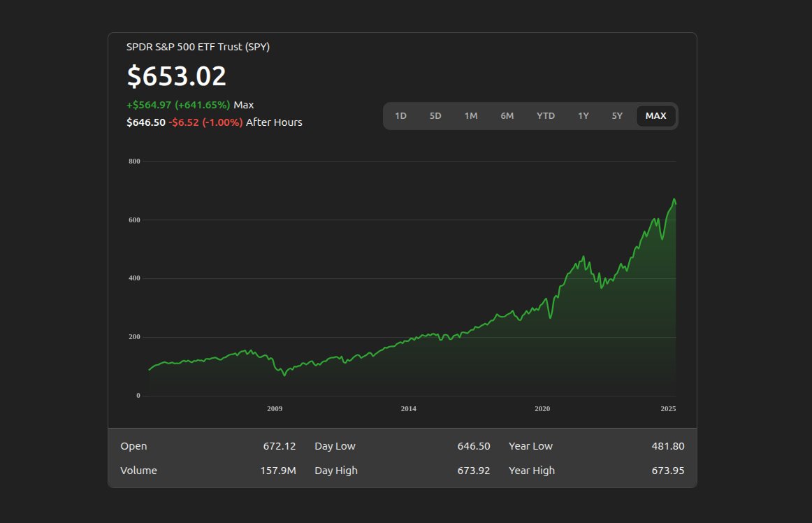Click the Max label beside the gain
The width and height of the screenshot is (812, 523).
(243, 105)
